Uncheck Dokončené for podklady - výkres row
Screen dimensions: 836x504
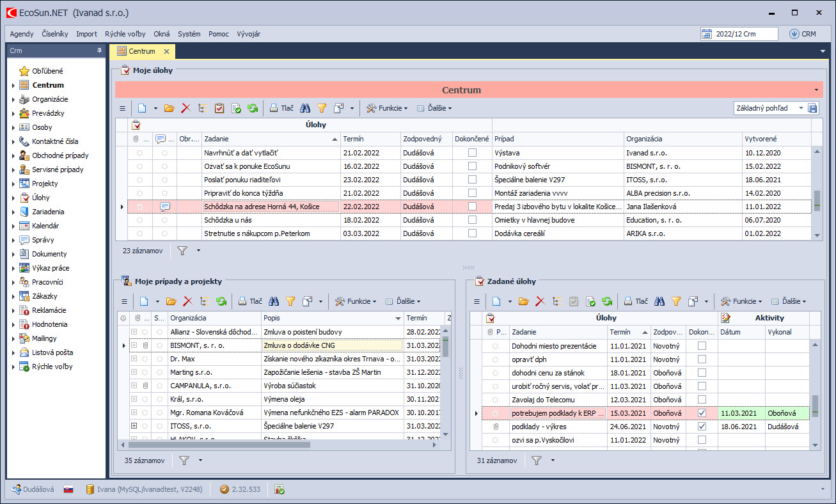coord(702,427)
